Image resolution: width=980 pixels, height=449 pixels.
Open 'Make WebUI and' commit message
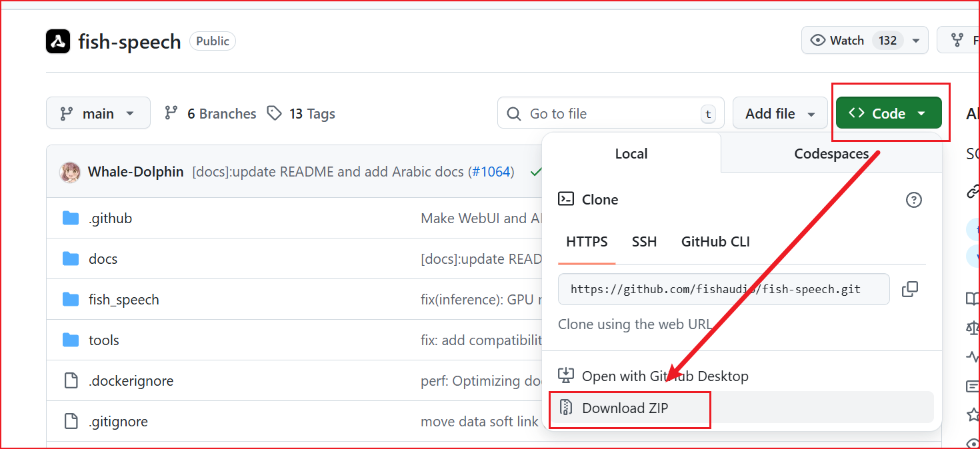click(x=481, y=218)
